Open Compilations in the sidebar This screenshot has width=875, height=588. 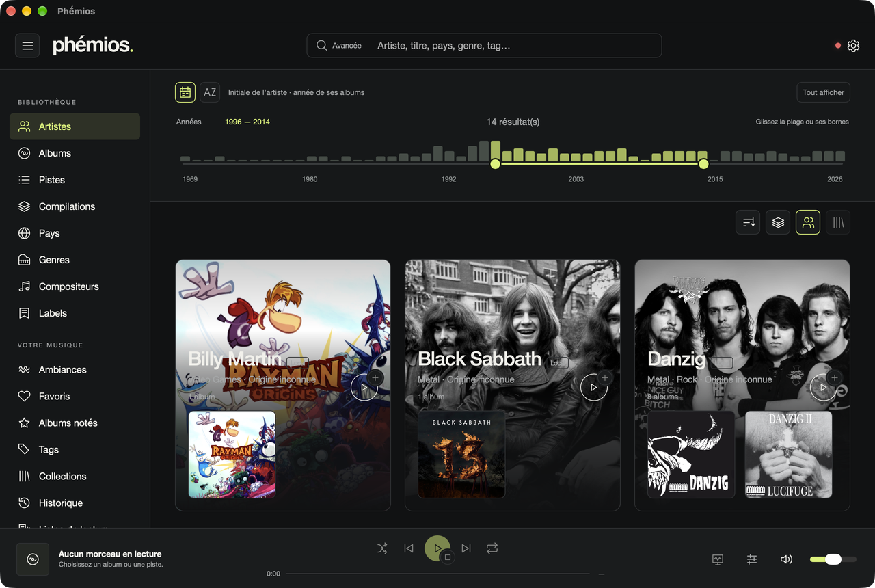[x=75, y=206]
